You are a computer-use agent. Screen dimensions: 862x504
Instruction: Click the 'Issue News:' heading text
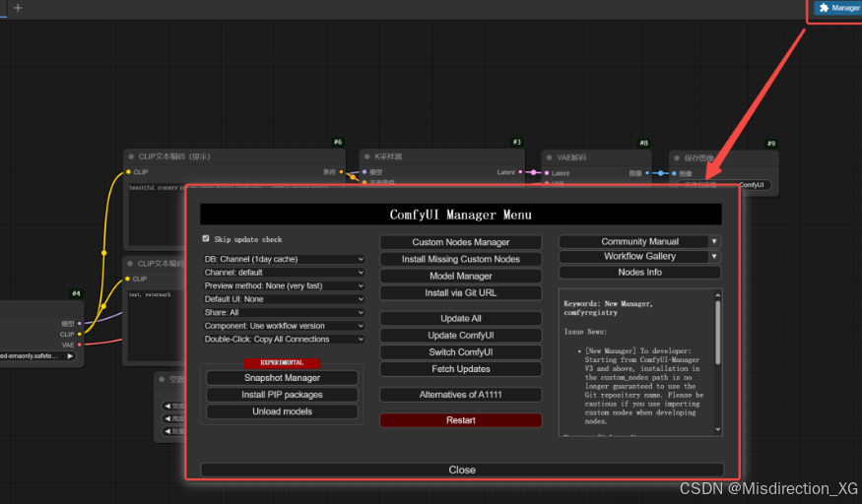pos(584,332)
